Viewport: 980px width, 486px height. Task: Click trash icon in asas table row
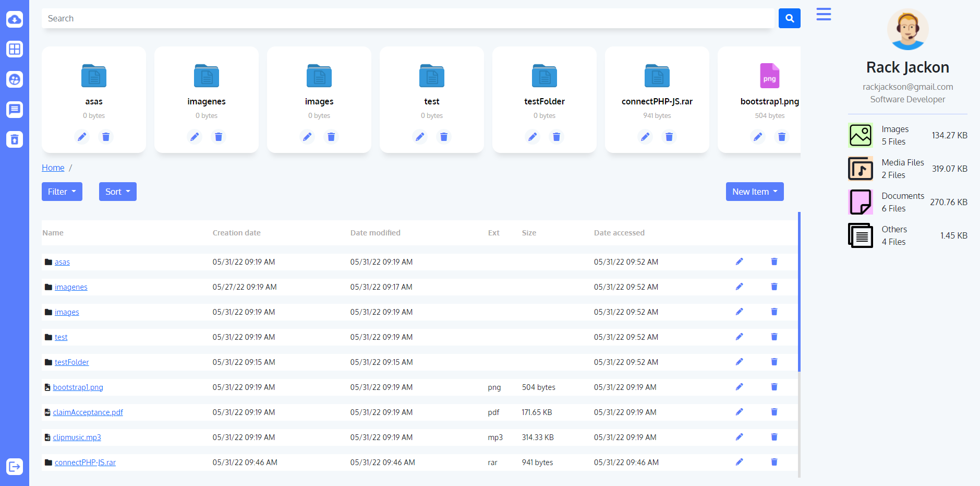pos(774,262)
